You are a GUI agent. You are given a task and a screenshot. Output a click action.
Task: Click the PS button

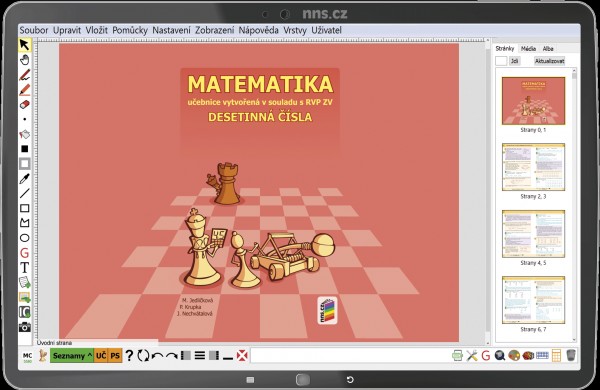115,356
